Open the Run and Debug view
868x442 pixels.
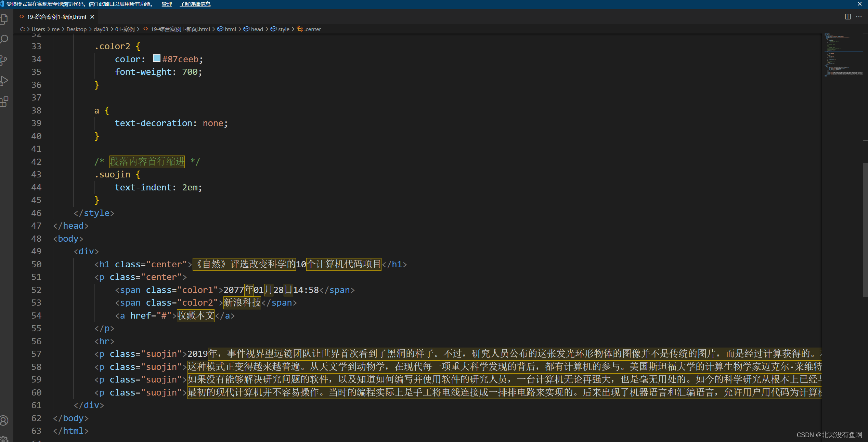[4, 81]
